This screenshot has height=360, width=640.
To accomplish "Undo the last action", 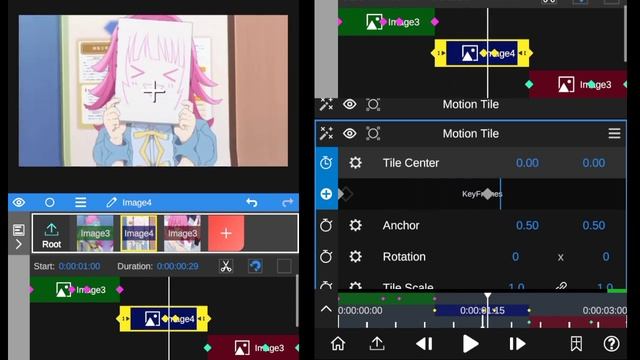I will tap(252, 202).
